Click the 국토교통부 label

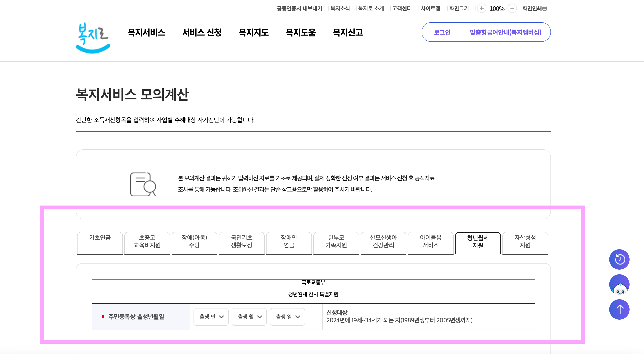[313, 282]
